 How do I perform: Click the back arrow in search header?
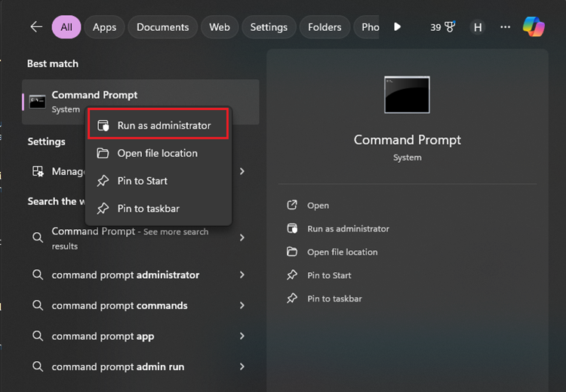tap(36, 27)
